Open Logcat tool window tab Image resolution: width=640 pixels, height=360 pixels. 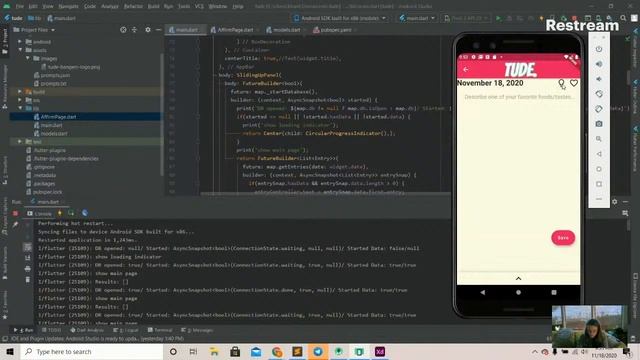[x=126, y=330]
